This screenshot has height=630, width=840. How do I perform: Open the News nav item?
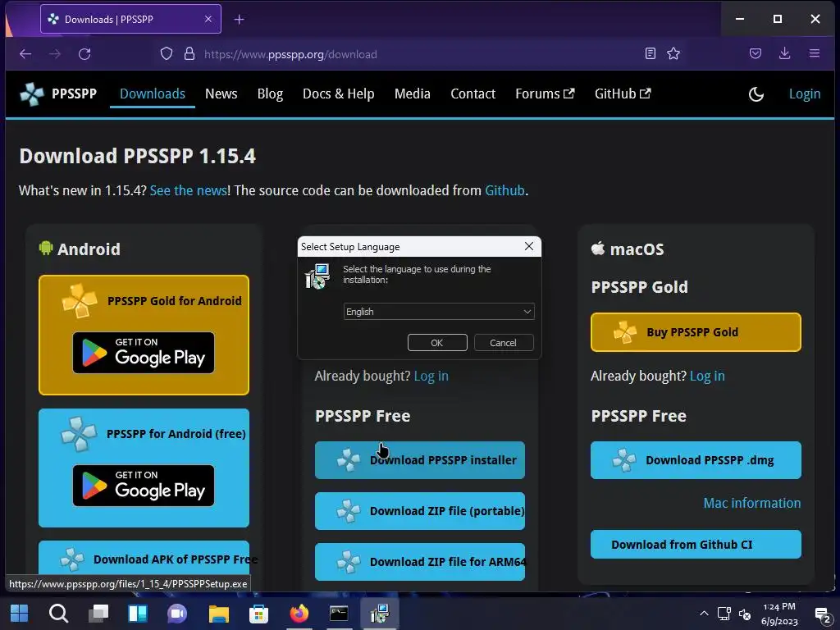(221, 94)
